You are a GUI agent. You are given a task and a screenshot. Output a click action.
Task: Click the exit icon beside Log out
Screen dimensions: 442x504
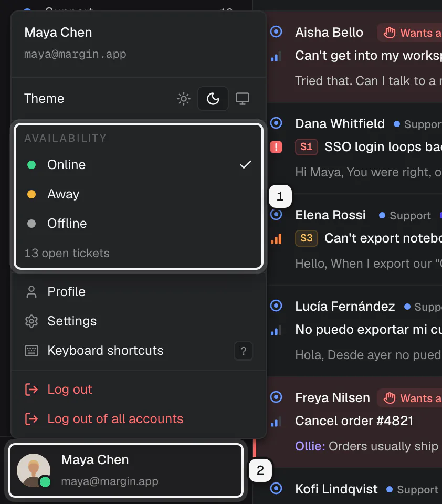(x=31, y=390)
